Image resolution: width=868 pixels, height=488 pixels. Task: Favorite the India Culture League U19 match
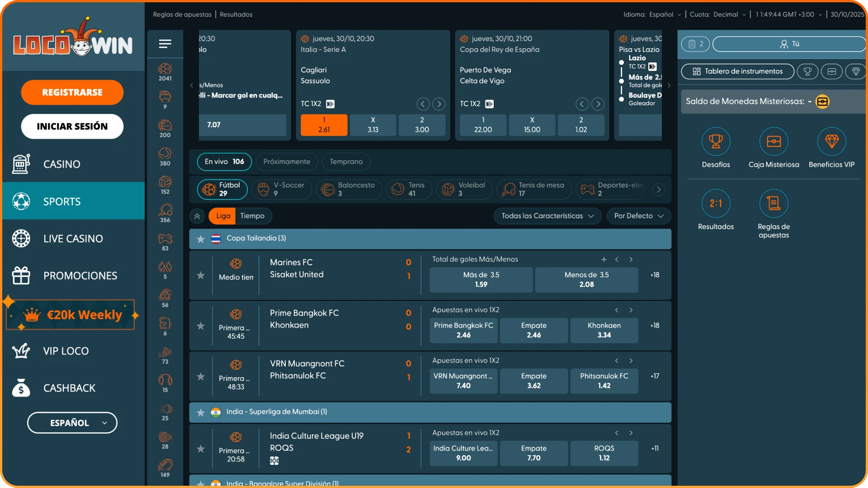point(201,449)
